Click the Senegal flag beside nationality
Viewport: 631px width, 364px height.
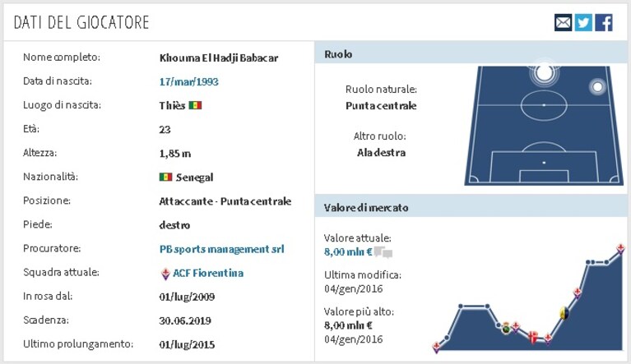[166, 177]
